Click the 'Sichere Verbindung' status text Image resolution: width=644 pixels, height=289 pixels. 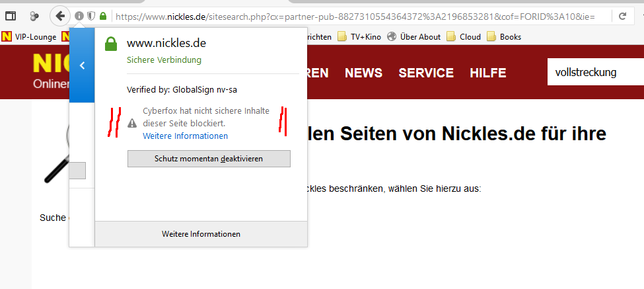point(164,60)
